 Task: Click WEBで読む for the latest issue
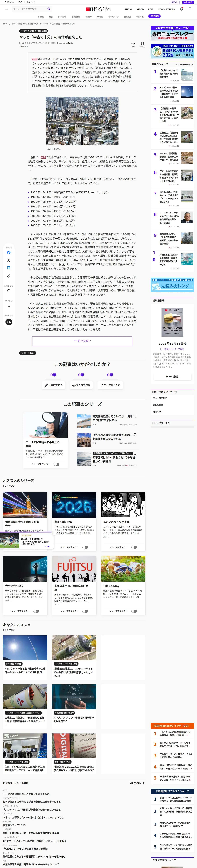pos(172,377)
